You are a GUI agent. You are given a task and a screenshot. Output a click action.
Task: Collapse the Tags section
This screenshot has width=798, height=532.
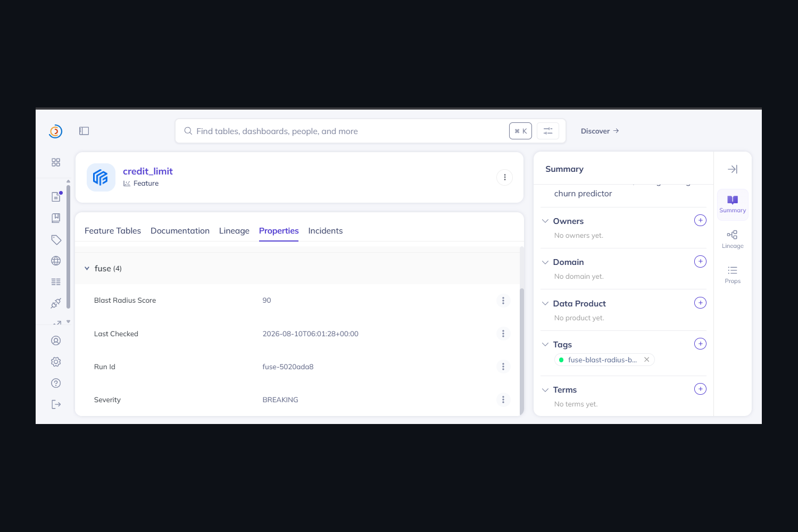(545, 344)
